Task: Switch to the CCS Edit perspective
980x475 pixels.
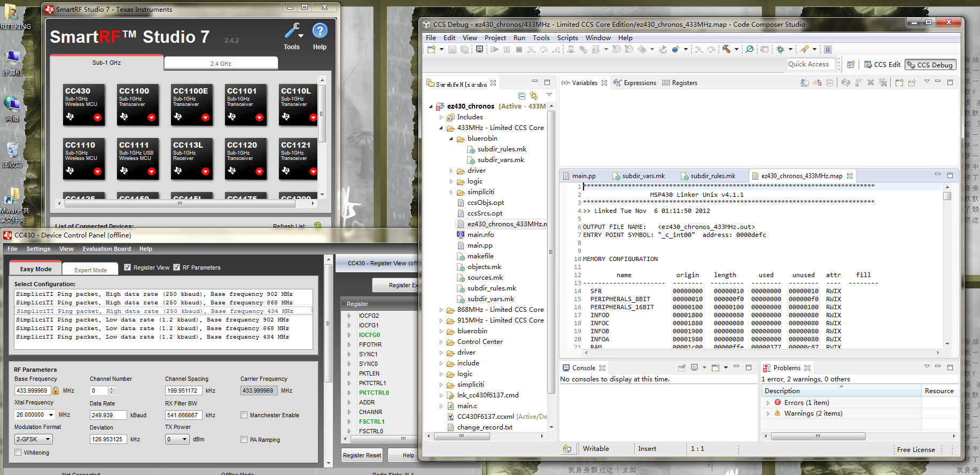Action: click(x=882, y=65)
